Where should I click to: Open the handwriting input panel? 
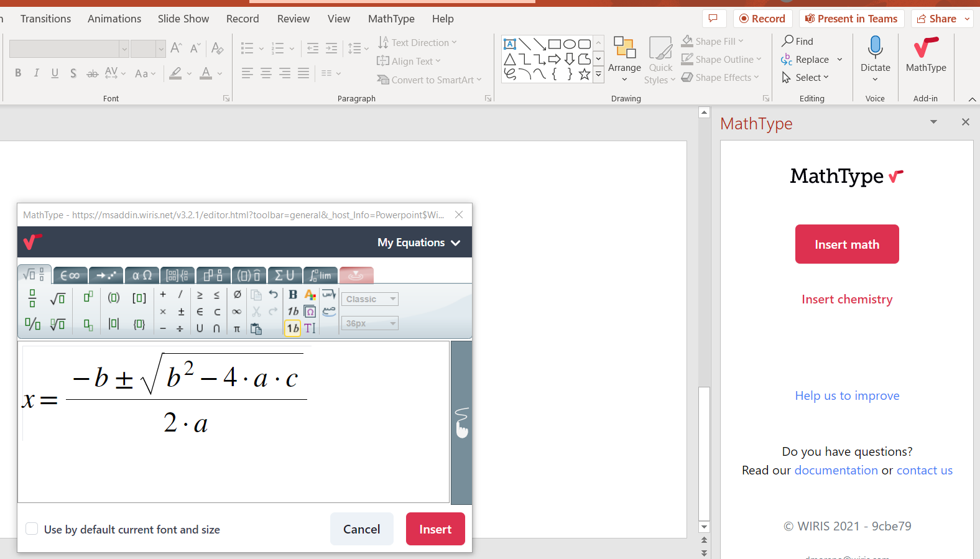click(461, 423)
